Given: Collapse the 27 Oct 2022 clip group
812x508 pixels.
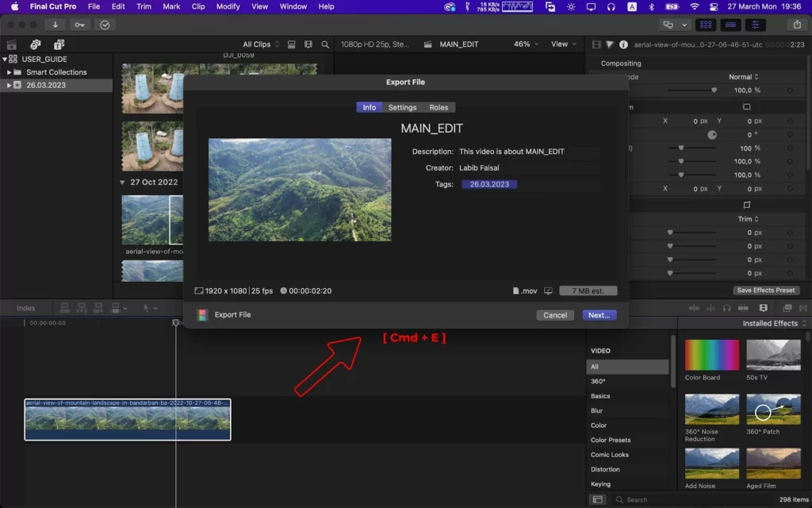Looking at the screenshot, I should pos(122,183).
